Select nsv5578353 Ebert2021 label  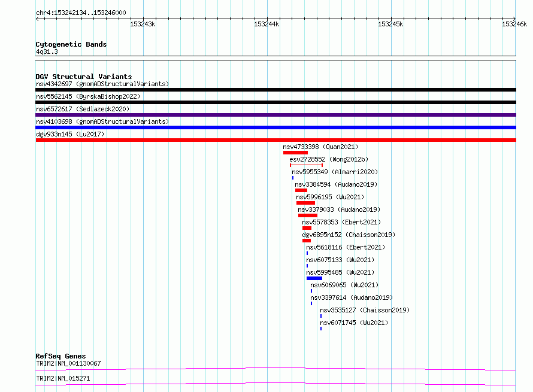[341, 222]
